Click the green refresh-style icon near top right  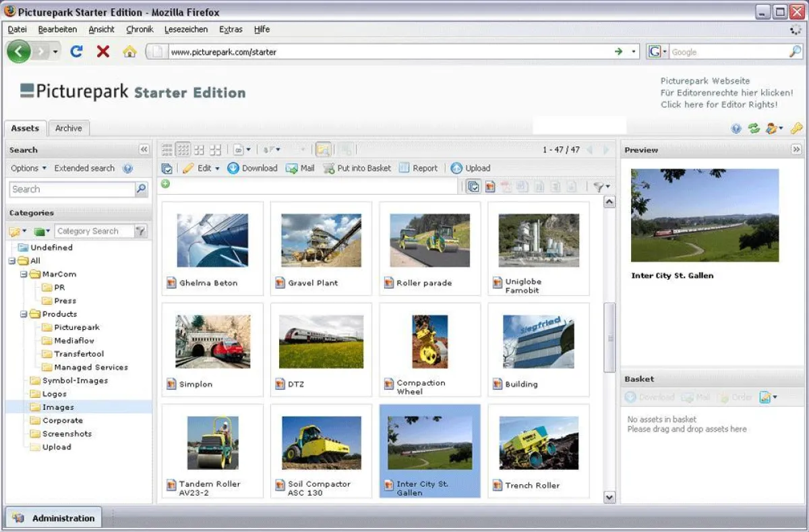755,128
